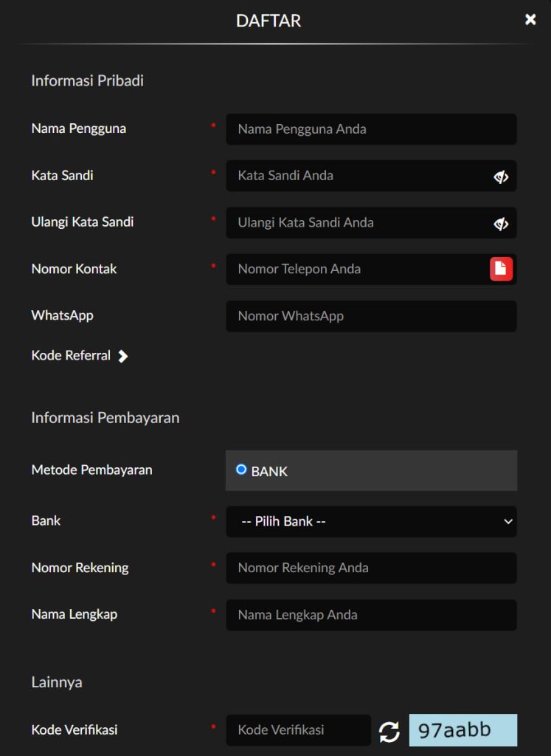Click the Nomor Telepon Anda field
Viewport: 551px width, 756px height.
[358, 269]
